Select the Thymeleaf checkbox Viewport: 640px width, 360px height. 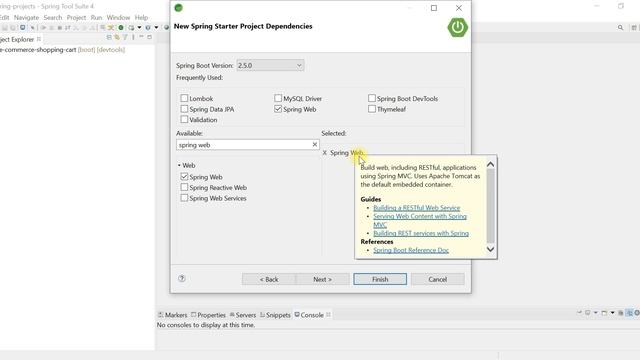click(x=372, y=109)
